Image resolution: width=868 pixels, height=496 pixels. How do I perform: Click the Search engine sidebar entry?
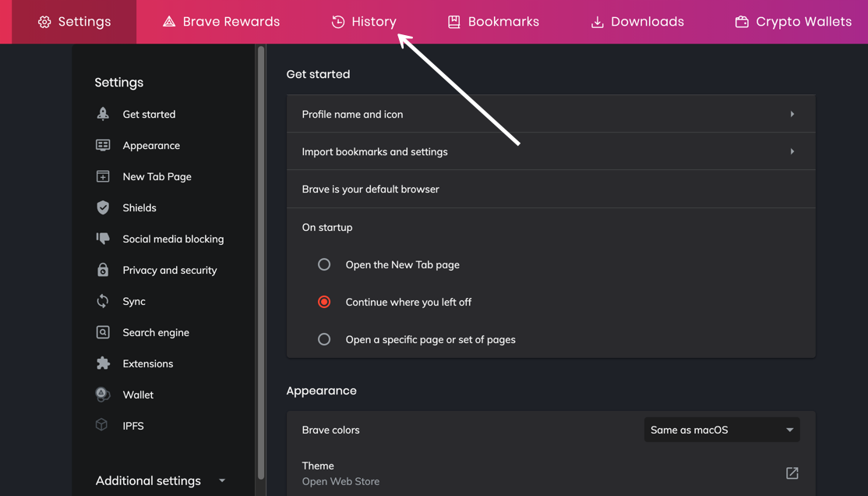(155, 332)
